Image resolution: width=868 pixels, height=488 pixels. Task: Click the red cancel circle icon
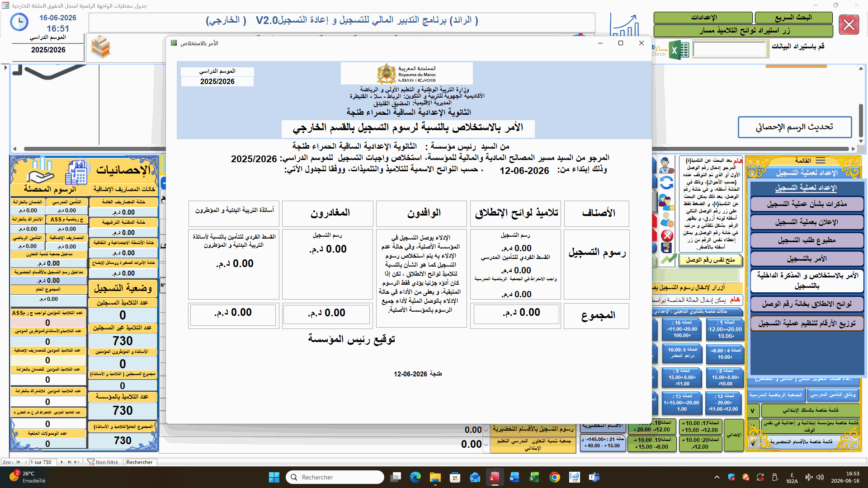[667, 235]
